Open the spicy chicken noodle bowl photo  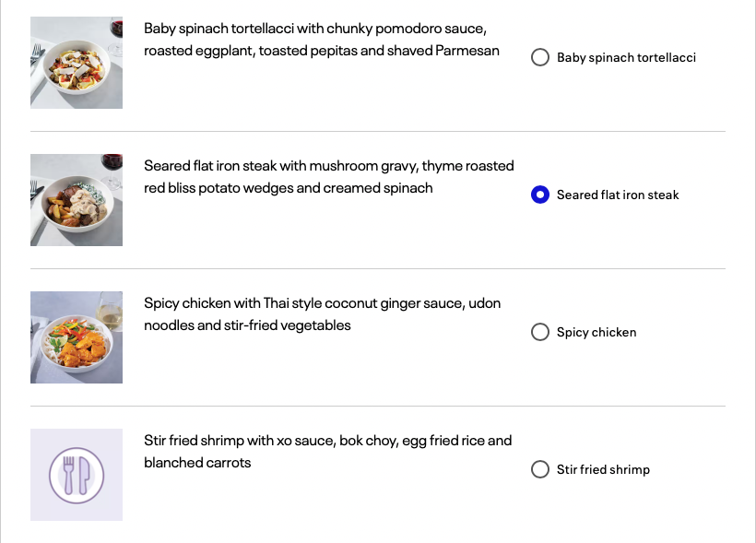pyautogui.click(x=77, y=337)
